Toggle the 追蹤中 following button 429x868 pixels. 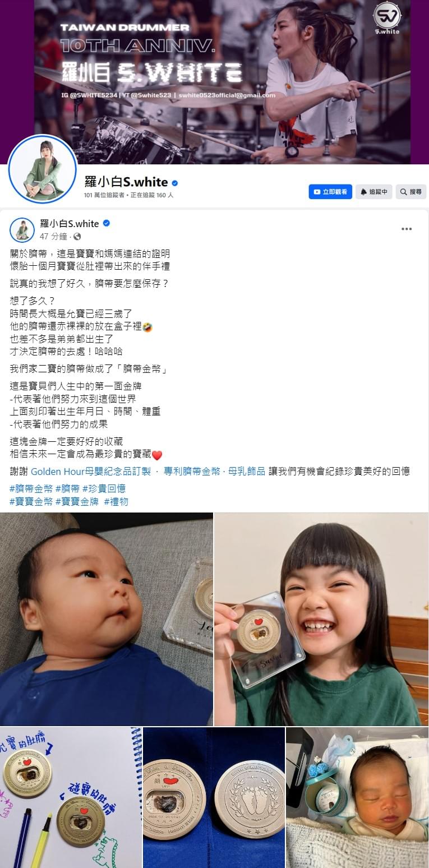(374, 192)
